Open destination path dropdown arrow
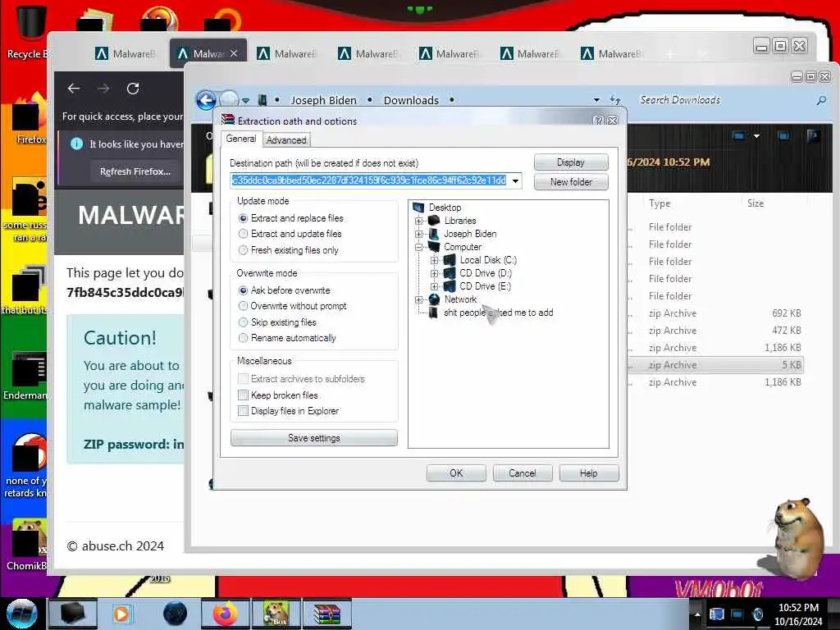Viewport: 840px width, 630px height. click(x=515, y=180)
